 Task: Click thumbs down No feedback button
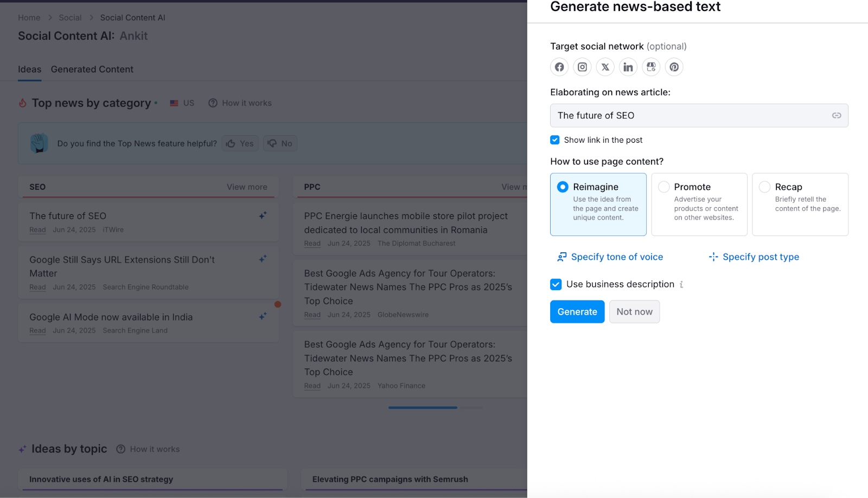click(280, 144)
